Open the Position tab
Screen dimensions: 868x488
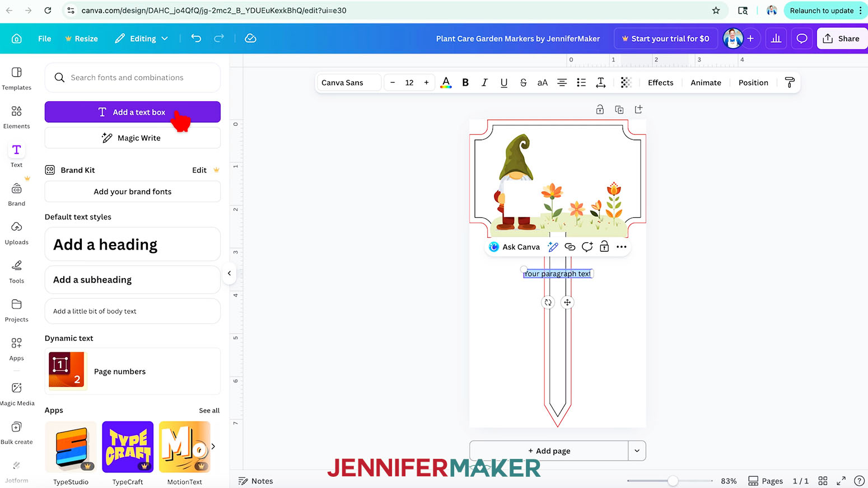click(753, 83)
